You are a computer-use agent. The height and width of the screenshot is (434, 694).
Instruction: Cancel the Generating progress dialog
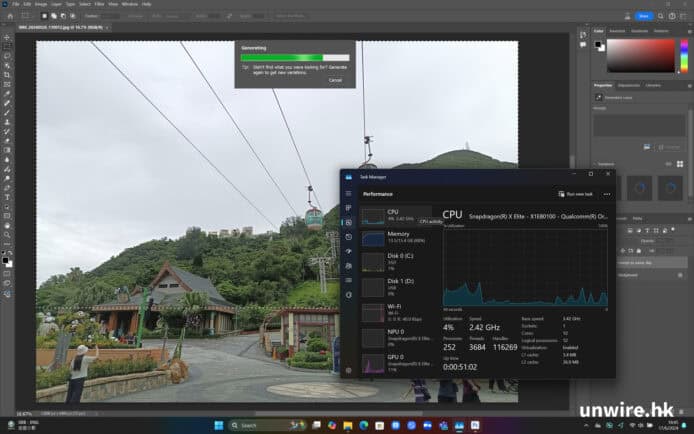click(x=335, y=80)
